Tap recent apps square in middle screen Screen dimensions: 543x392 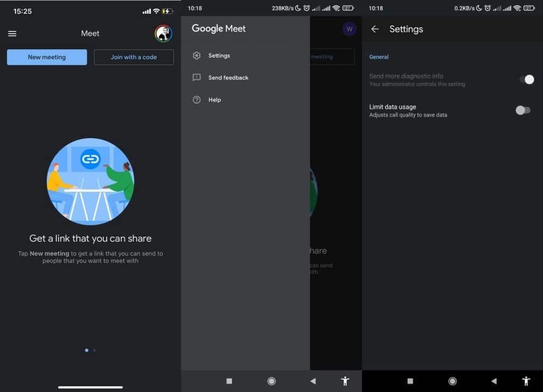pyautogui.click(x=229, y=381)
